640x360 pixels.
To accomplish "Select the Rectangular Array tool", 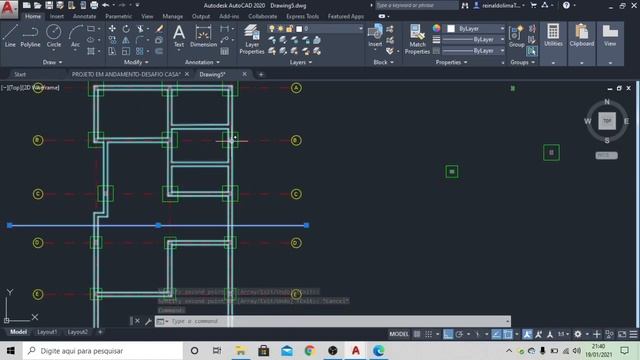I will [x=140, y=51].
